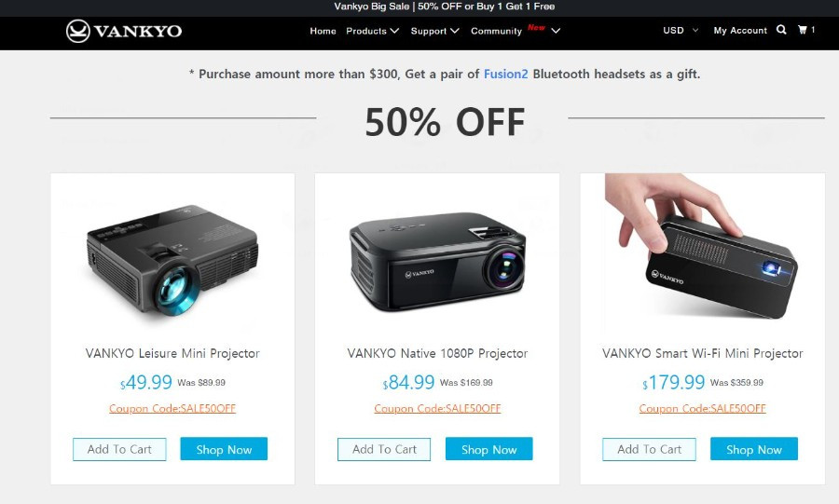Shop Now for Native 1080P Projector
Image resolution: width=839 pixels, height=504 pixels.
tap(489, 449)
